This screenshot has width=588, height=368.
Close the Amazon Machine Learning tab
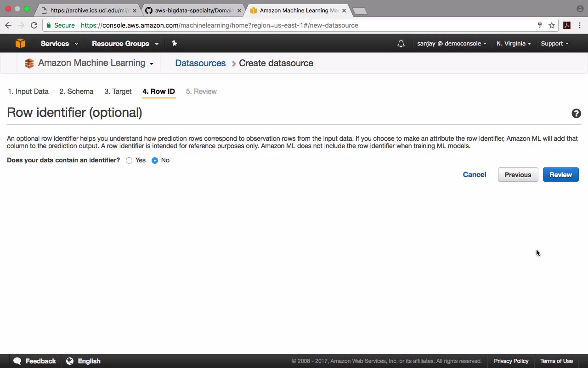tap(344, 10)
